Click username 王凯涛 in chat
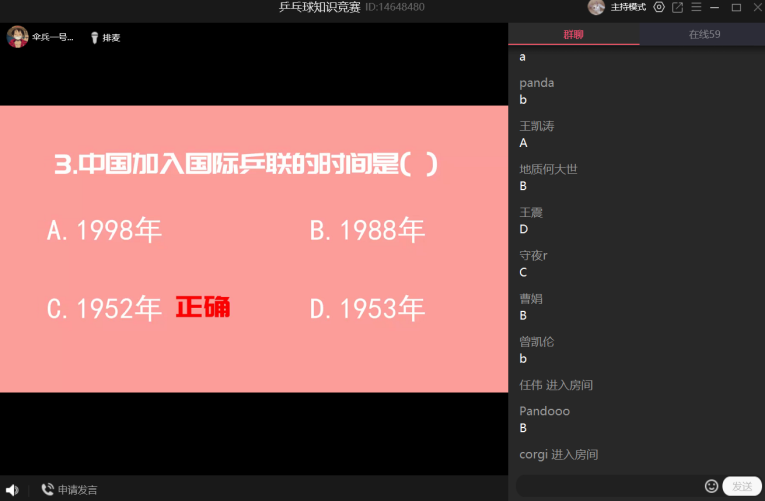 click(536, 126)
